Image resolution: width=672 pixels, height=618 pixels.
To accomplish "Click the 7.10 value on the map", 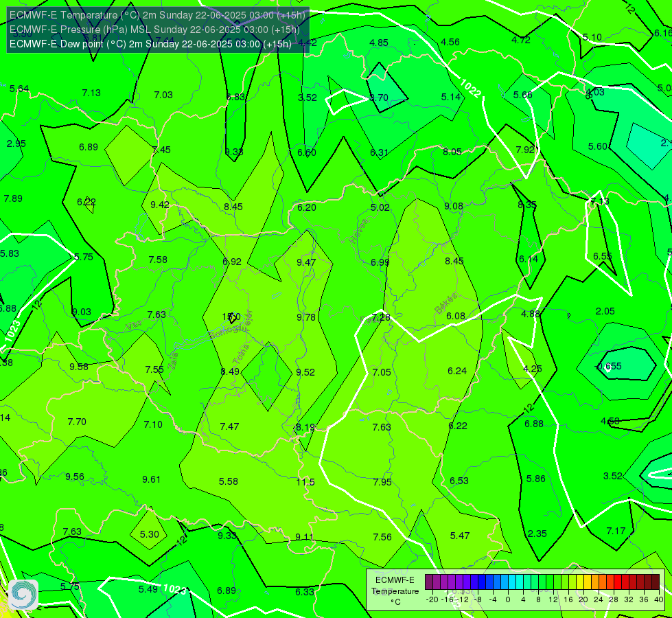I will click(153, 424).
